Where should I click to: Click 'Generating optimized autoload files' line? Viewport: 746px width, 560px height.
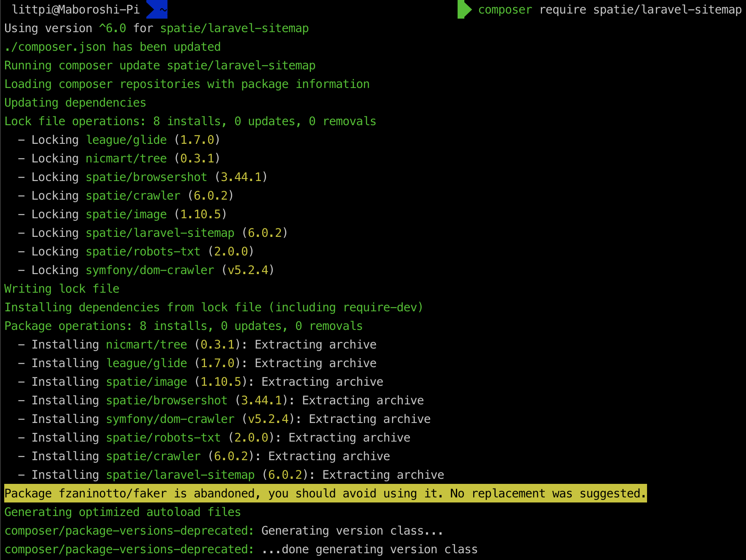pyautogui.click(x=123, y=512)
